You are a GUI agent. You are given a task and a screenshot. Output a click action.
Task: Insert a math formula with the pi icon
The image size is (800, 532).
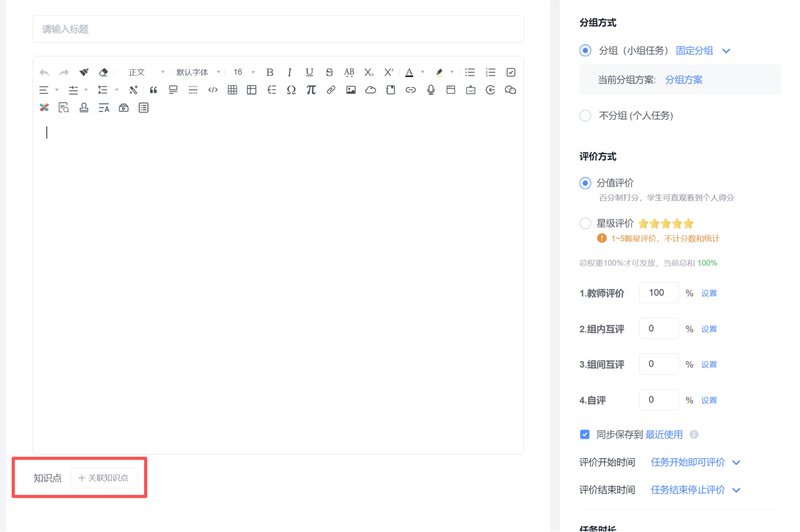click(311, 90)
